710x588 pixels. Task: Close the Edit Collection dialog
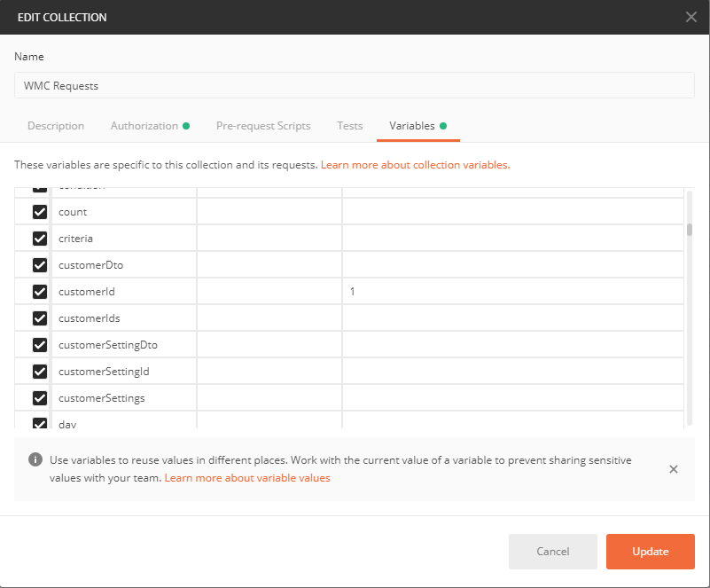point(691,17)
